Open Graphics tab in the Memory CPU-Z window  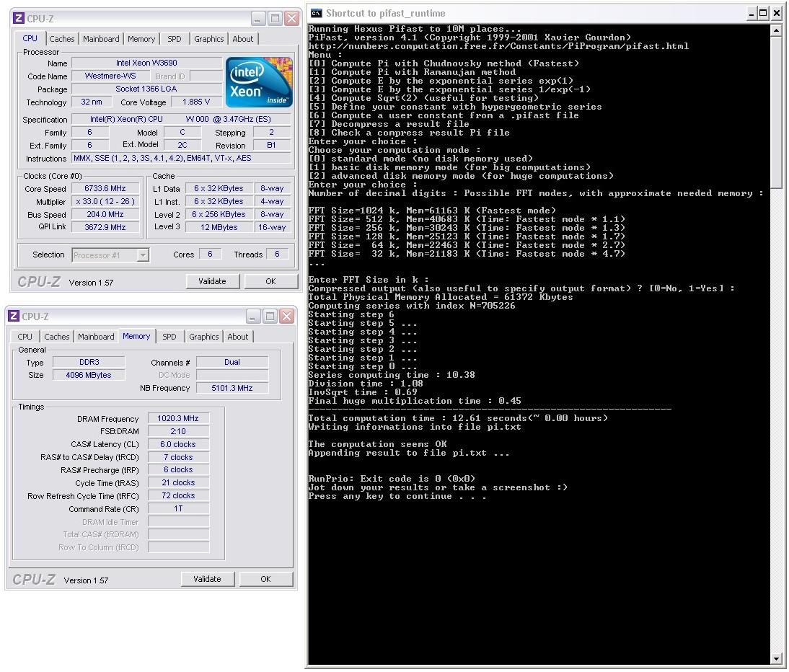[x=203, y=337]
